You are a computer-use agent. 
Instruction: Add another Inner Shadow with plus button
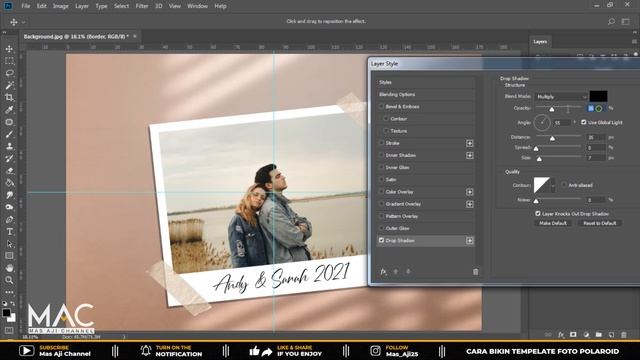click(x=470, y=156)
